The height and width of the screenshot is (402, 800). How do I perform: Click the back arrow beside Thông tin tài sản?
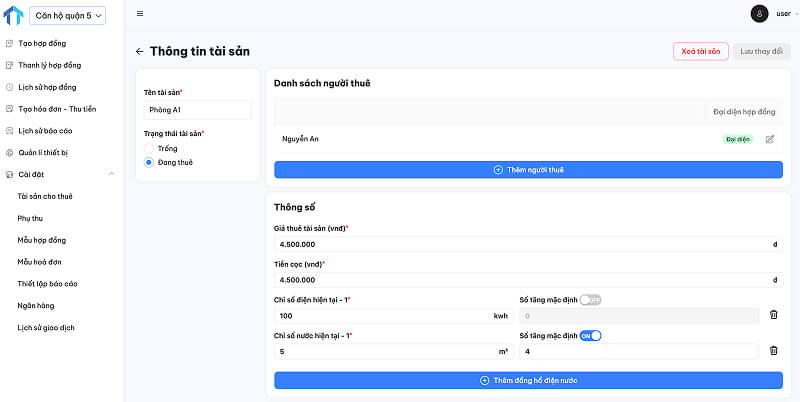(139, 51)
